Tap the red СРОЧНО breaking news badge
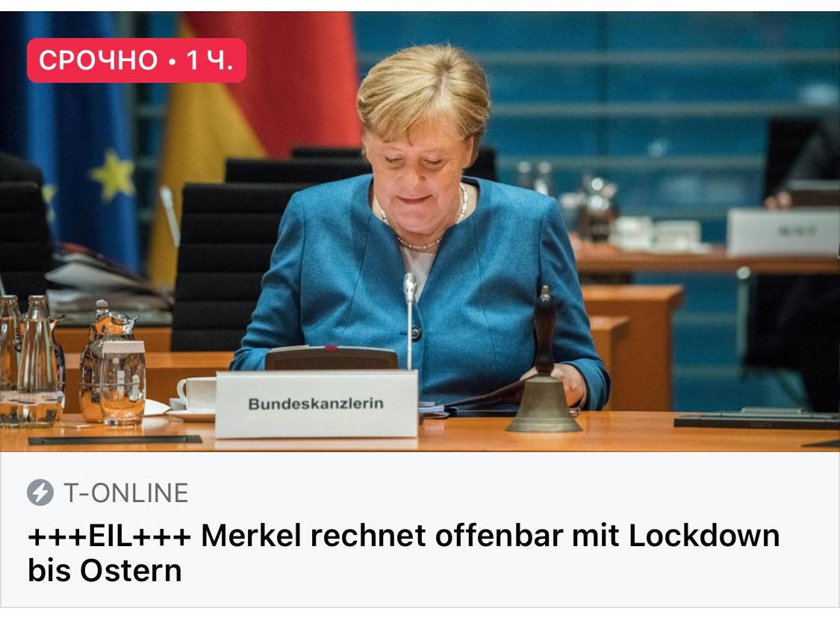This screenshot has height=623, width=840. (x=137, y=60)
